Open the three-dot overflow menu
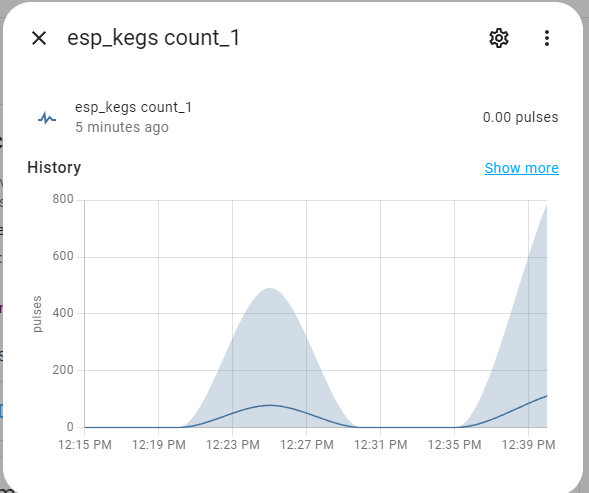Image resolution: width=589 pixels, height=493 pixels. coord(547,38)
